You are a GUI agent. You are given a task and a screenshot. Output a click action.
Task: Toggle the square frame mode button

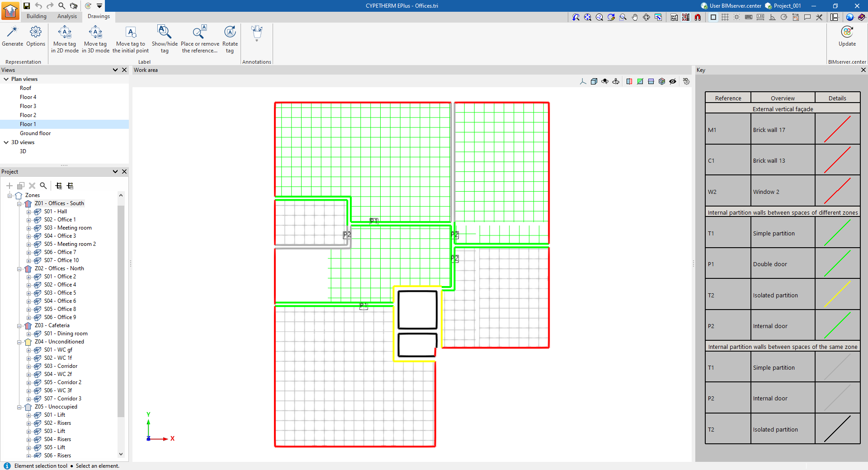click(x=713, y=17)
